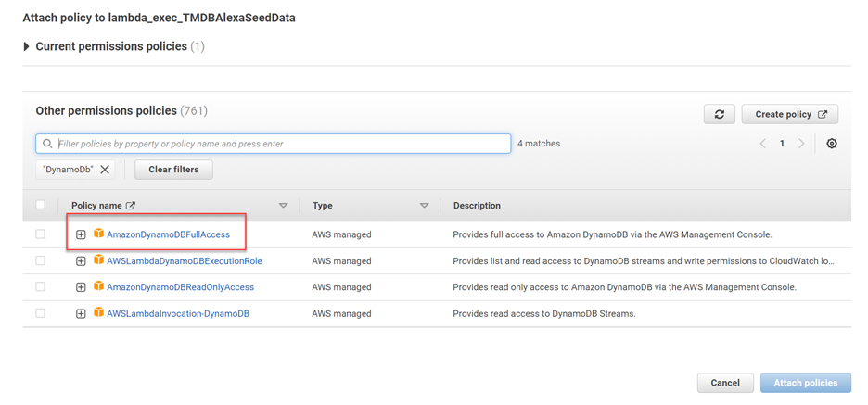Click the Attach policies button
Screen dimensions: 868x405
pyautogui.click(x=806, y=383)
